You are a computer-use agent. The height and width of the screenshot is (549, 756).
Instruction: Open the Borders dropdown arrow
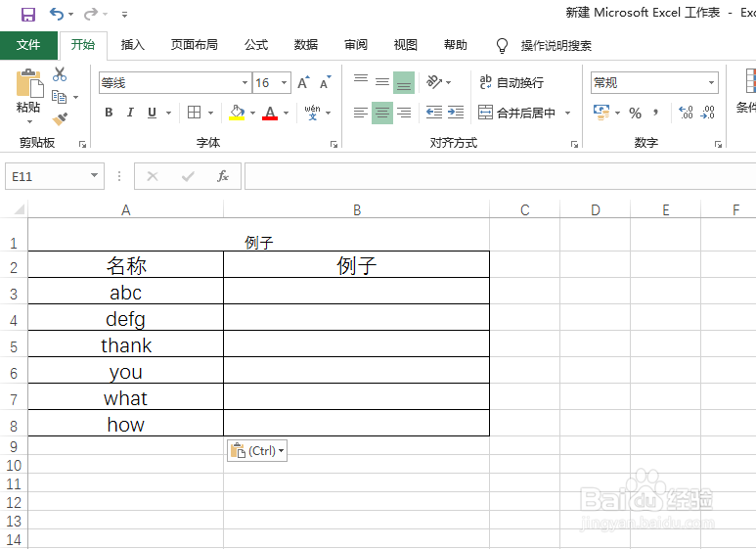click(x=210, y=114)
